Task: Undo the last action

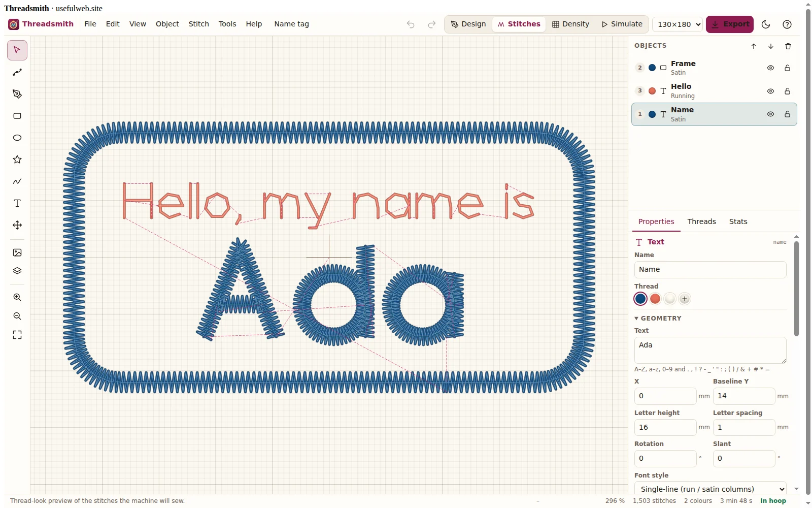Action: point(411,24)
